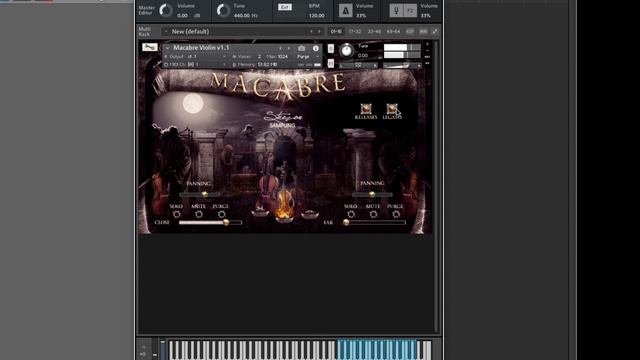Open the snapshot camera view
The image size is (640, 360).
[302, 48]
